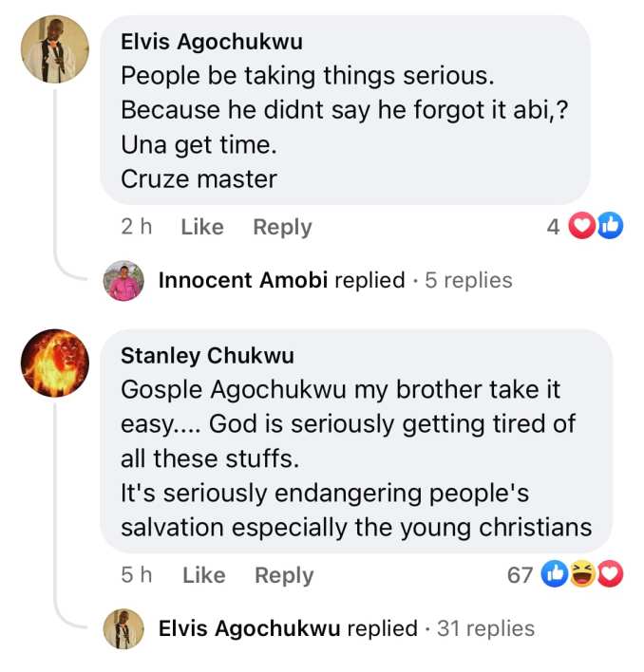The image size is (644, 672).
Task: Open the Stanley Chukwu name link
Action: point(207,356)
